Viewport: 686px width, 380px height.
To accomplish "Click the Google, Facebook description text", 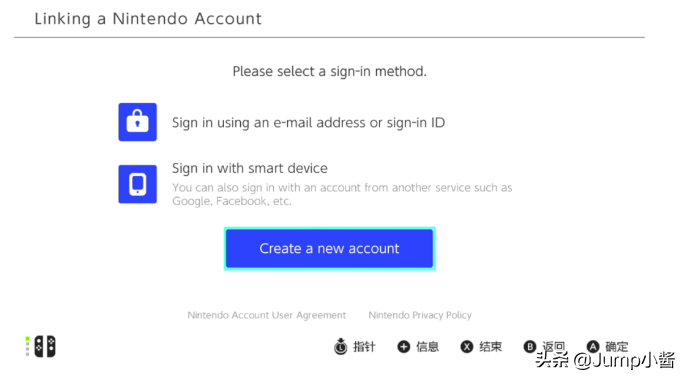I will click(342, 194).
